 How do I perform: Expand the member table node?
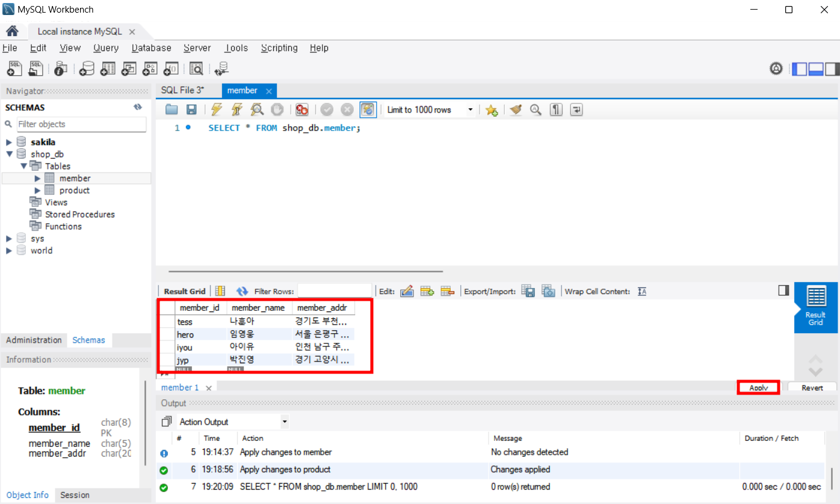[38, 178]
